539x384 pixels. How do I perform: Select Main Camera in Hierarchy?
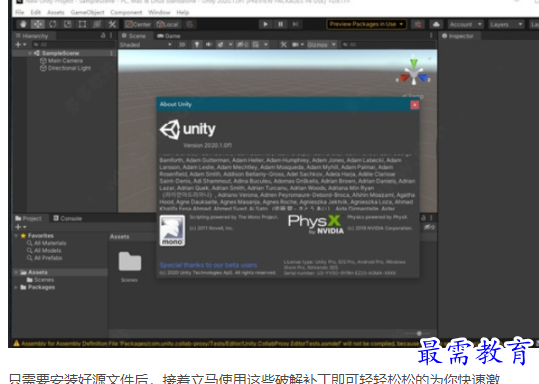click(x=62, y=61)
